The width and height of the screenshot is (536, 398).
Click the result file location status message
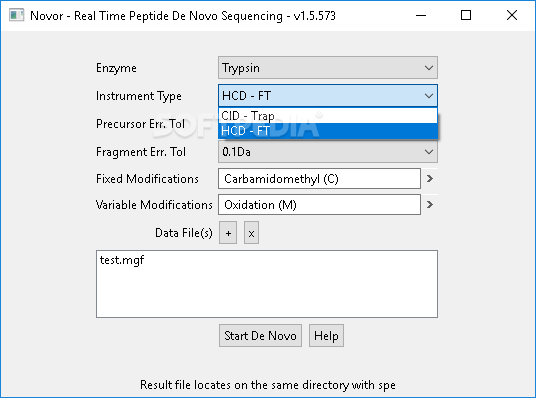(x=268, y=385)
